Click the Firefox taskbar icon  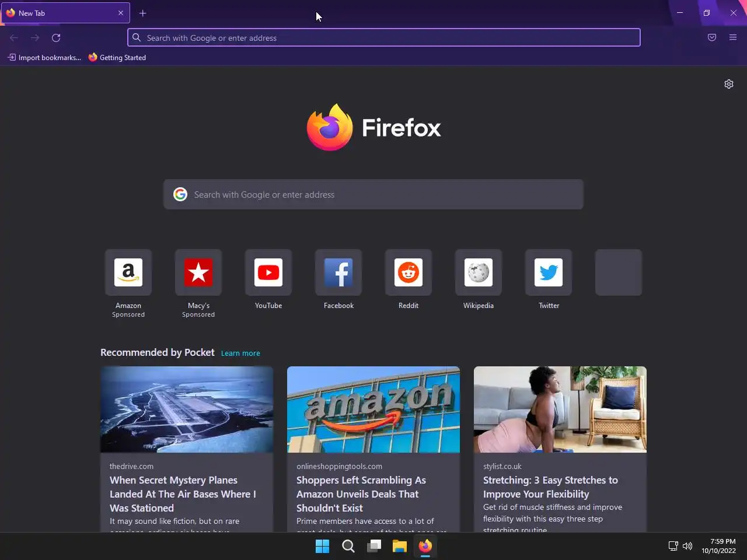pyautogui.click(x=425, y=546)
